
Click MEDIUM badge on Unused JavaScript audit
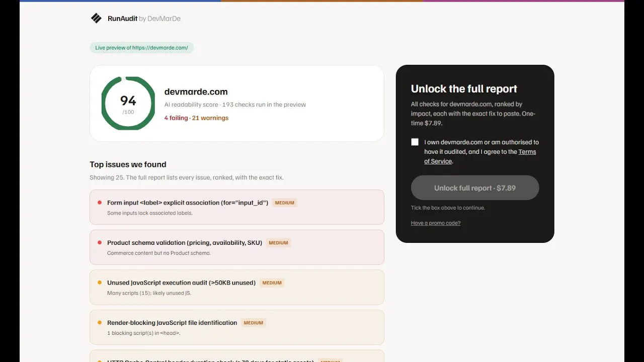[x=272, y=283]
